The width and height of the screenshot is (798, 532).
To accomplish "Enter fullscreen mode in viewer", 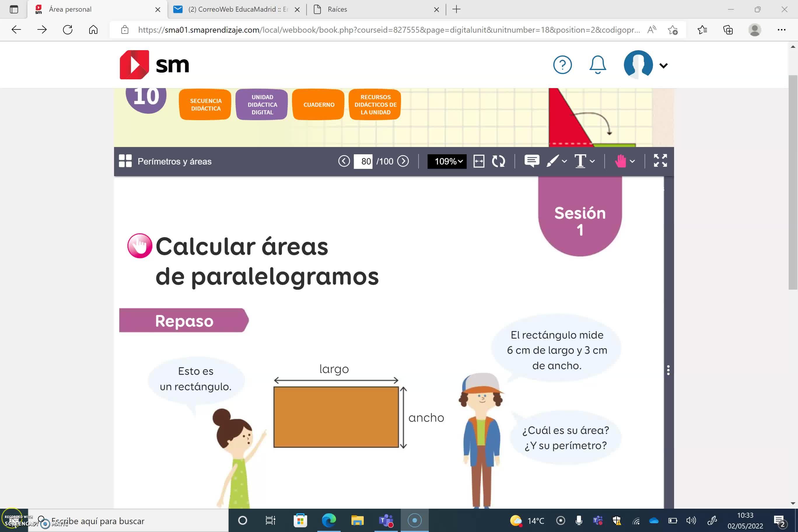I will pyautogui.click(x=660, y=160).
